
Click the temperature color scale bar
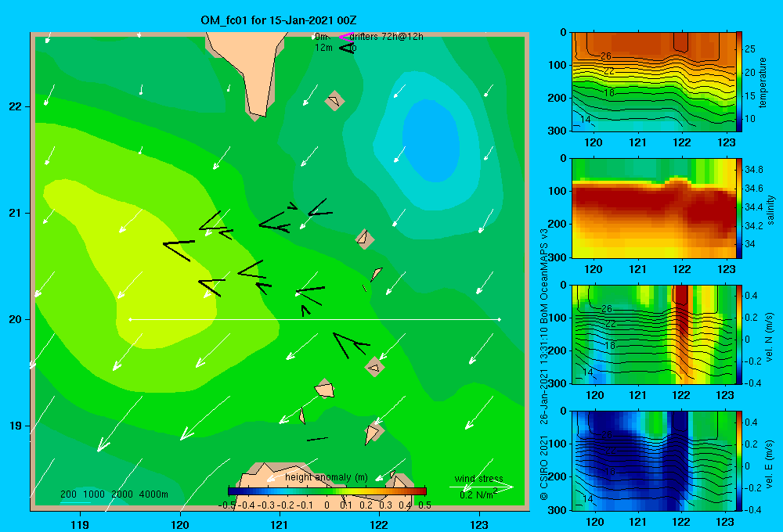point(739,81)
